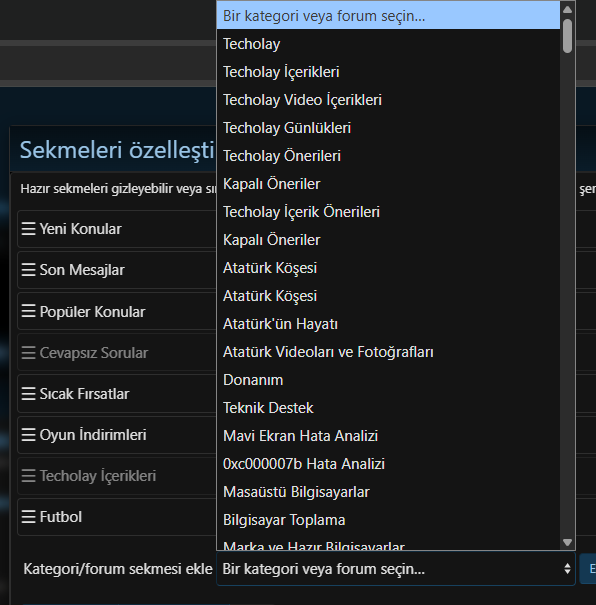596x605 pixels.
Task: Pick '0xc000007b Hata Analizi' option
Action: [x=388, y=464]
